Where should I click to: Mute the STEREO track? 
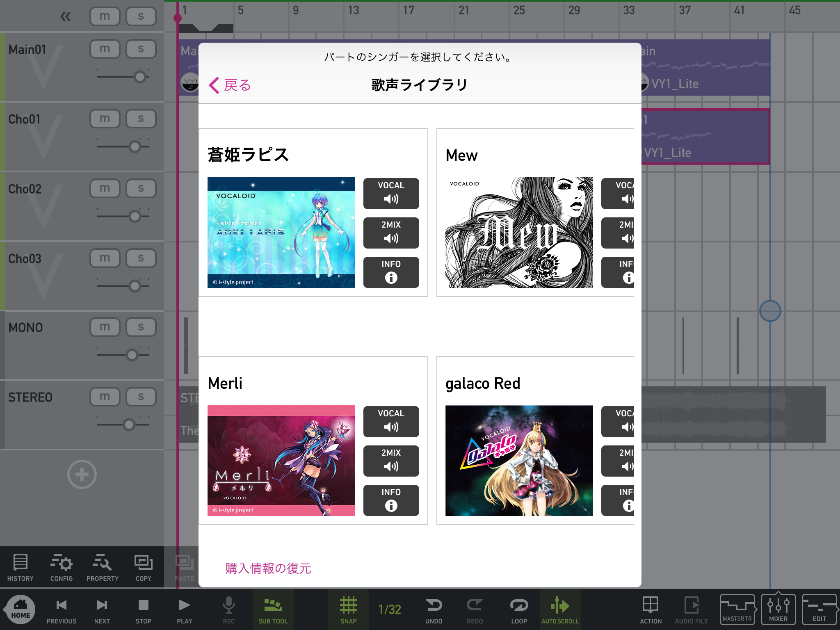click(x=105, y=397)
